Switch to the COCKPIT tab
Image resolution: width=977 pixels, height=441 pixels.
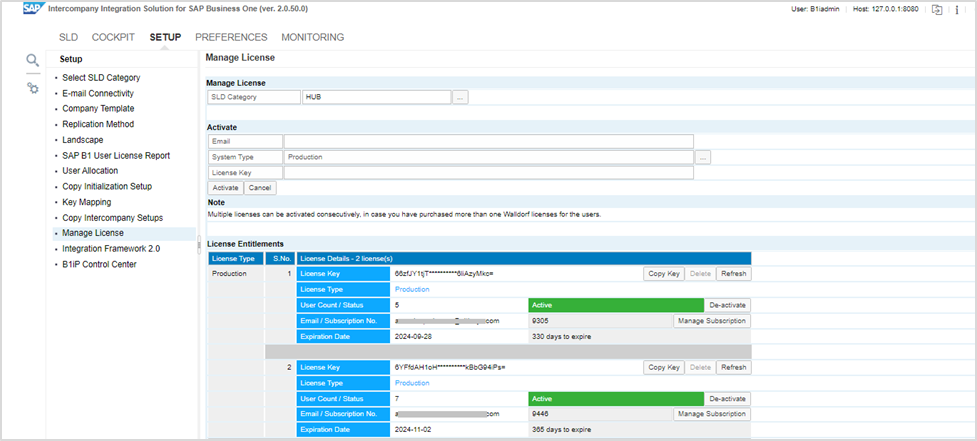click(x=113, y=37)
